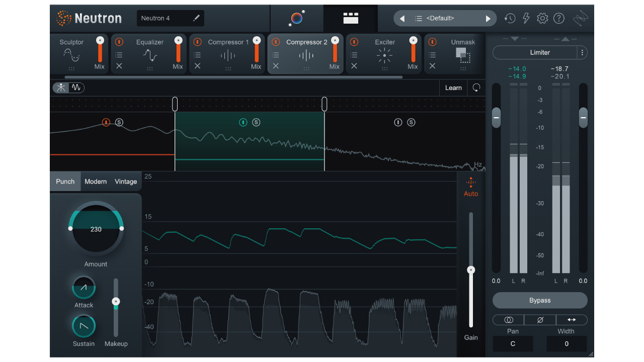This screenshot has width=644, height=362.
Task: Invert phase with the Ø icon
Action: click(x=540, y=320)
